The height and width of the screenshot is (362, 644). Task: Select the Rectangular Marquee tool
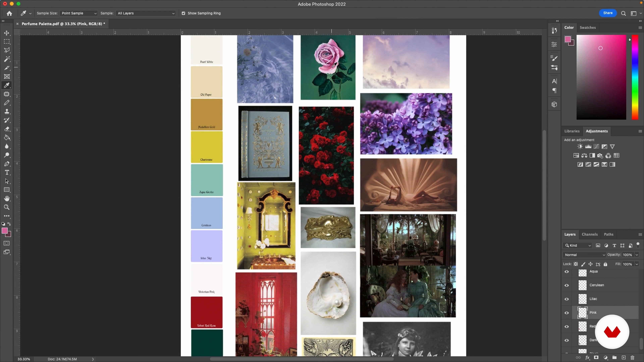[x=7, y=41]
